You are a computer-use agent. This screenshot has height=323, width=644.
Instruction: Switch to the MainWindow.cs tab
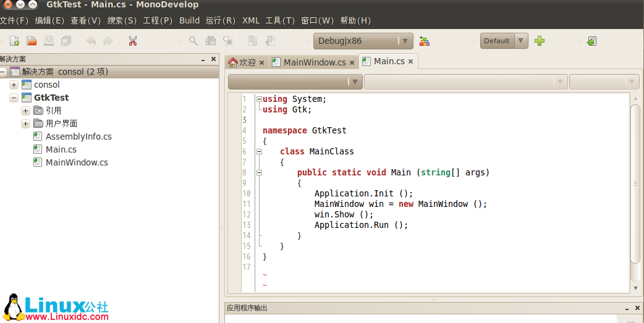[x=314, y=62]
